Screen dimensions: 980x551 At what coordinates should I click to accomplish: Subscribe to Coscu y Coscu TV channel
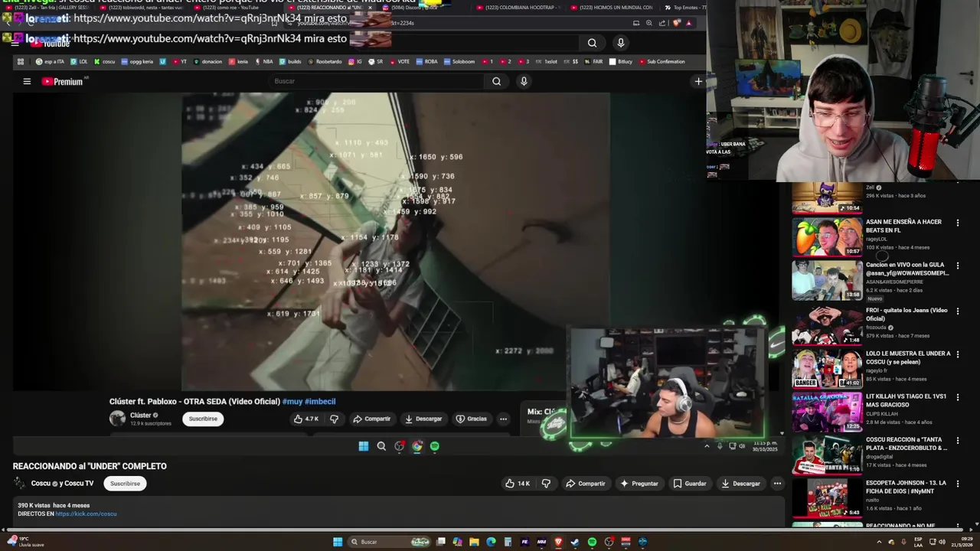click(125, 484)
